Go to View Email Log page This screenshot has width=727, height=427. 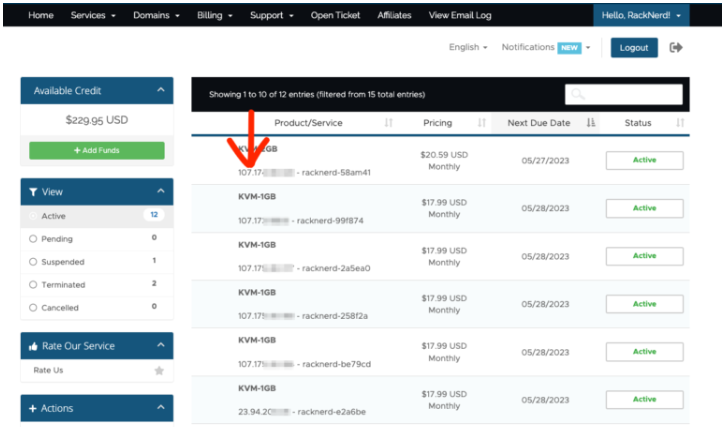[460, 16]
